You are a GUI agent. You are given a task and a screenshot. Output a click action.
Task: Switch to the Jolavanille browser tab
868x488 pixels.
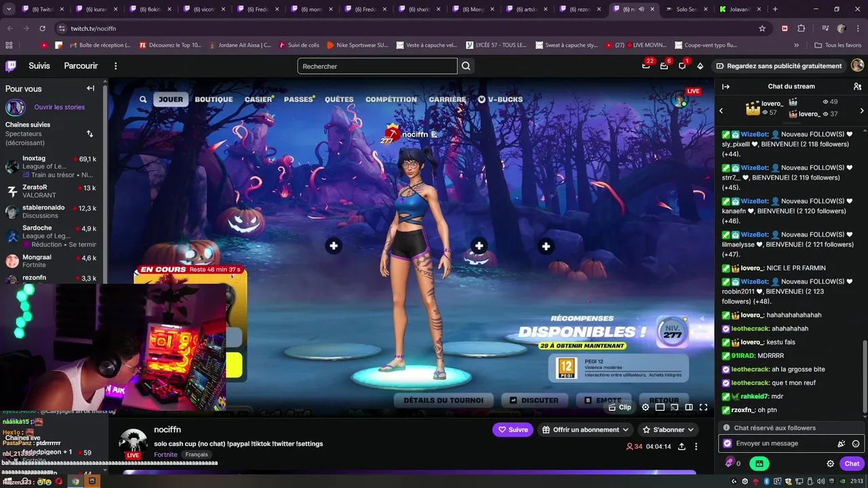(739, 9)
